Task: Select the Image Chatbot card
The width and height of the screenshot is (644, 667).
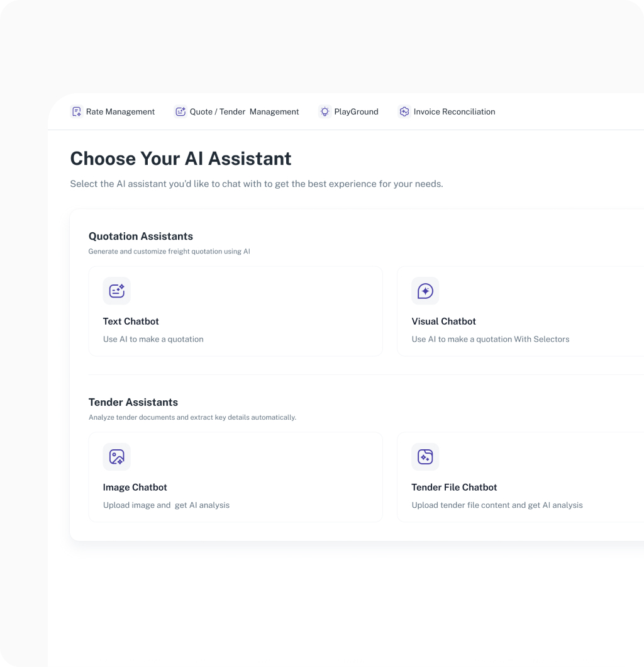Action: 235,476
